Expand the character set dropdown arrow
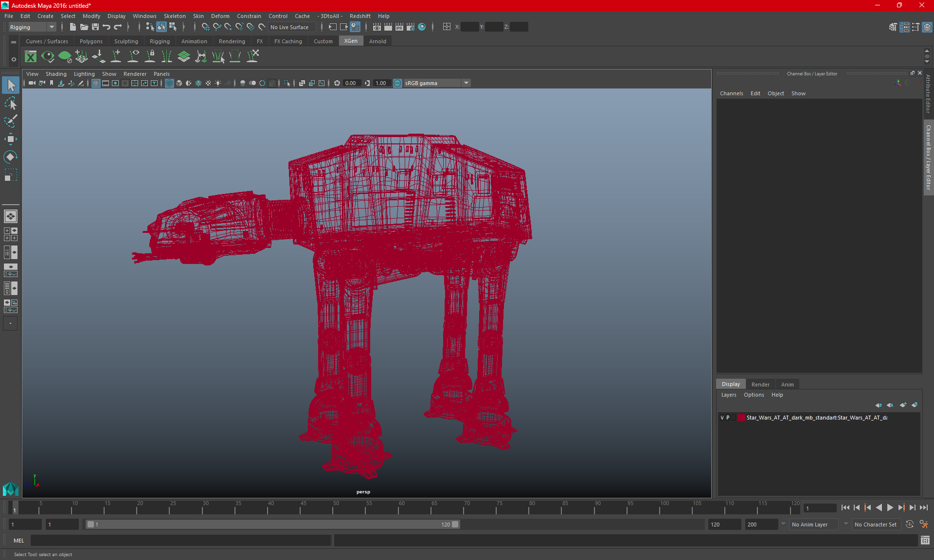 (846, 524)
